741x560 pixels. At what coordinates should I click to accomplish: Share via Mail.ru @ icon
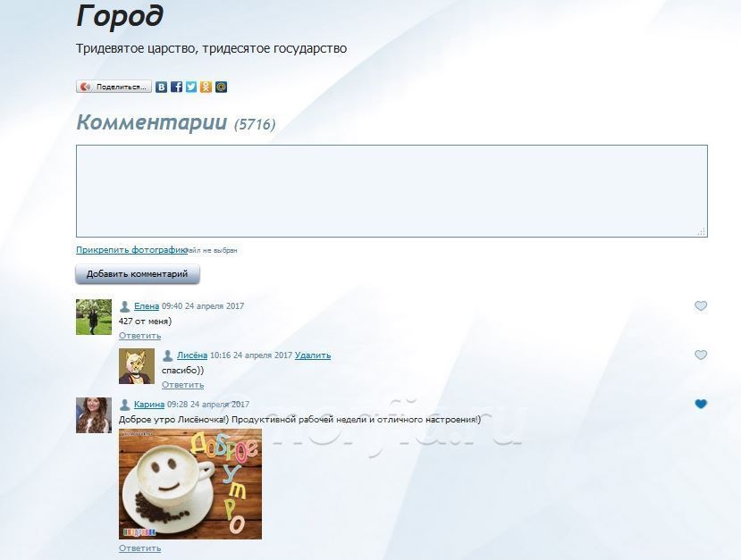pos(221,87)
